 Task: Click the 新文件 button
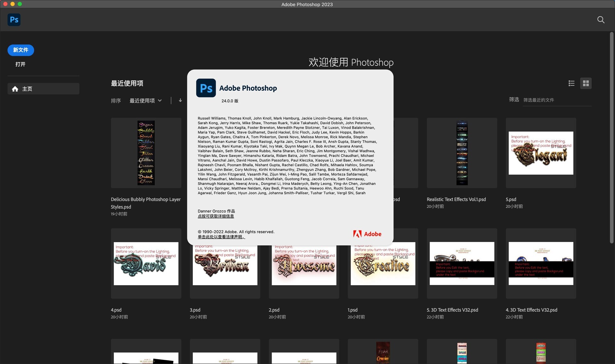[21, 50]
